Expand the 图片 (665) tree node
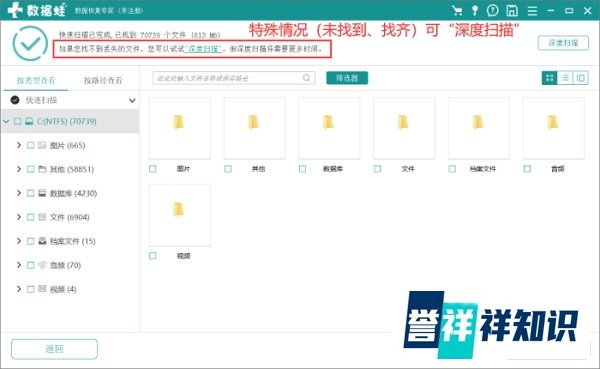 [19, 145]
